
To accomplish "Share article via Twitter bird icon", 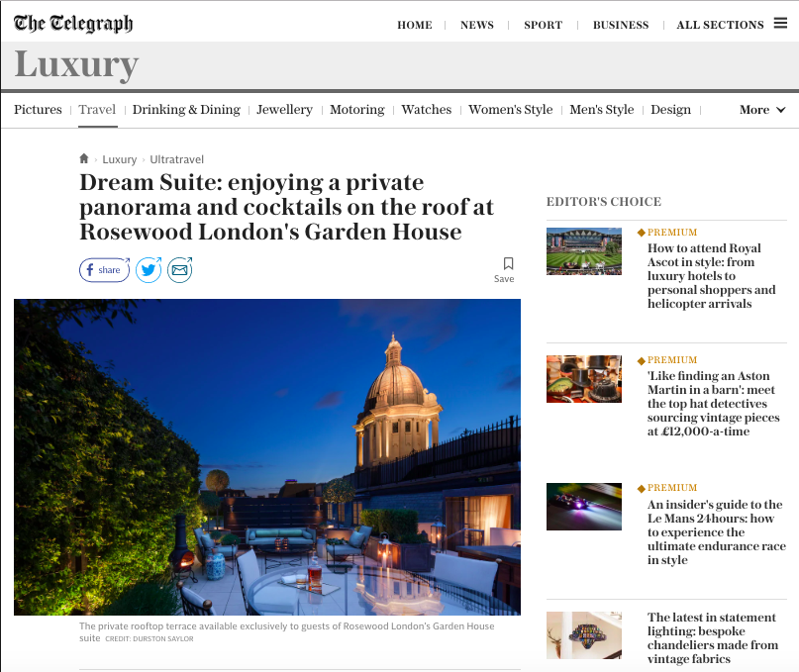I will click(x=149, y=270).
